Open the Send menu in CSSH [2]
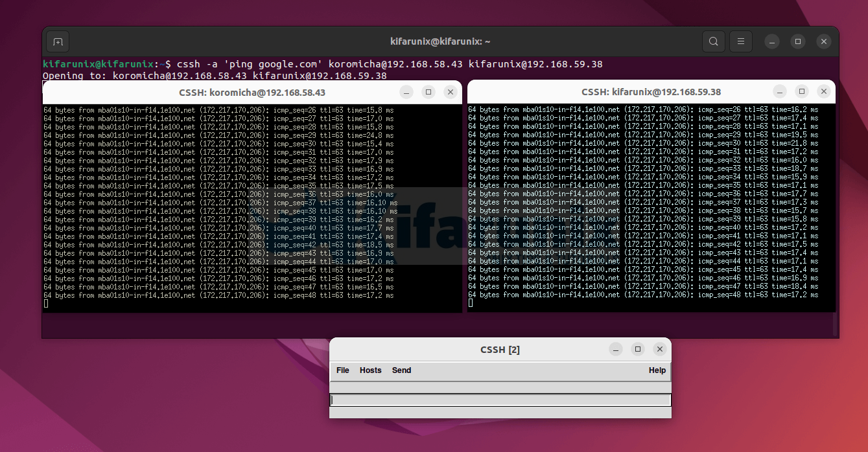 pyautogui.click(x=402, y=370)
